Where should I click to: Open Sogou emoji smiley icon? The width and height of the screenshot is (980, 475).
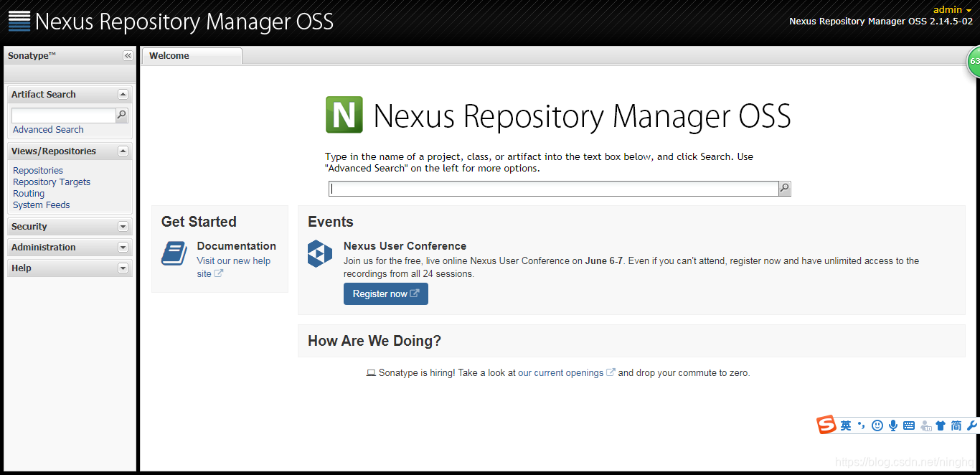pos(877,425)
